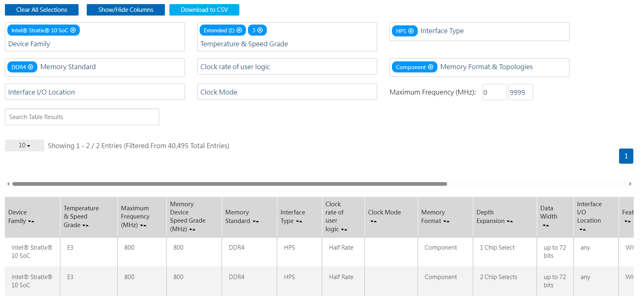Sort table by Maximum Frequency column
This screenshot has width=644, height=302.
click(143, 225)
